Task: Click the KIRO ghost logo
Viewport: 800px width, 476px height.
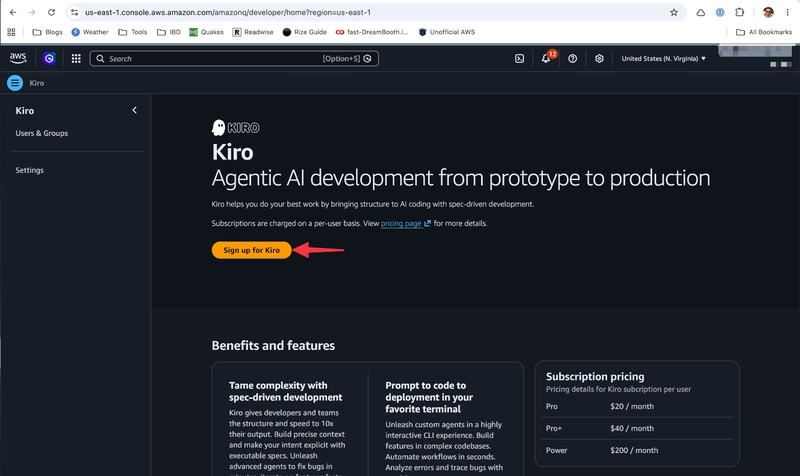Action: [x=236, y=128]
